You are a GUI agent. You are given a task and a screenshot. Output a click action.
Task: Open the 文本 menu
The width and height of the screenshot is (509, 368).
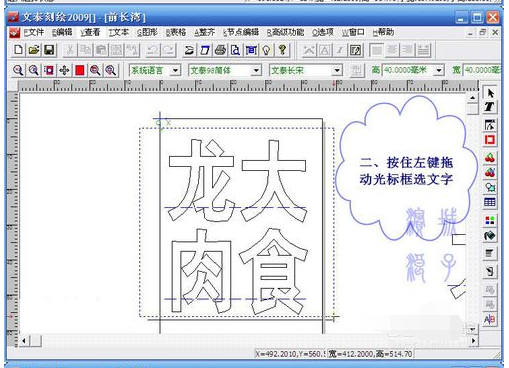pyautogui.click(x=118, y=32)
